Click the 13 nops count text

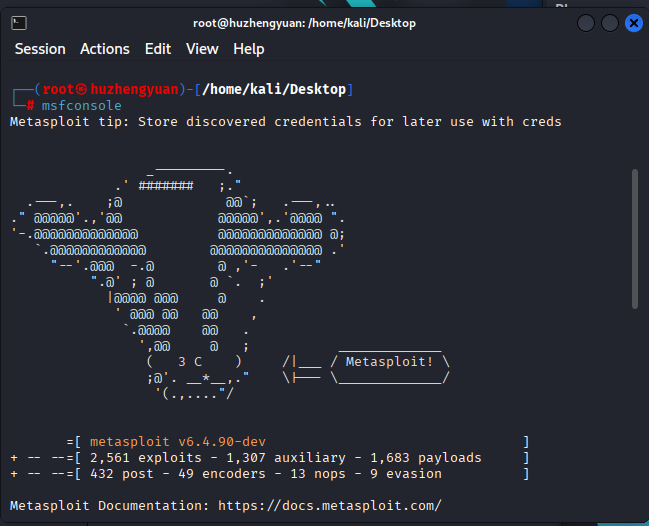click(x=318, y=474)
